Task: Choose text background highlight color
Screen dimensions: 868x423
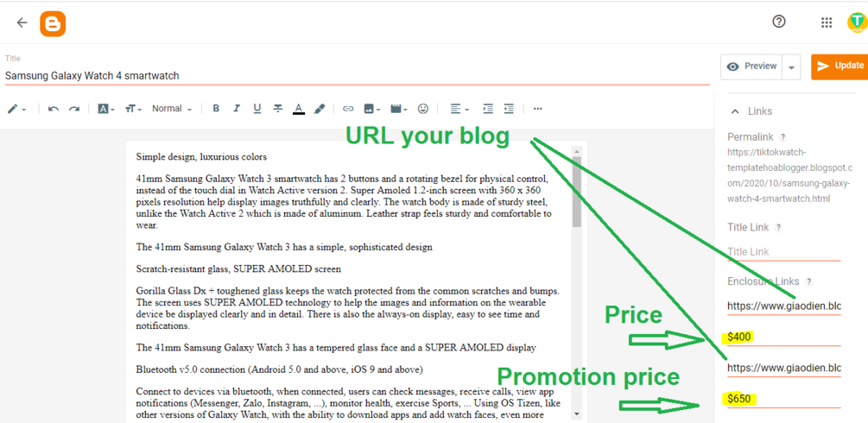Action: [320, 109]
